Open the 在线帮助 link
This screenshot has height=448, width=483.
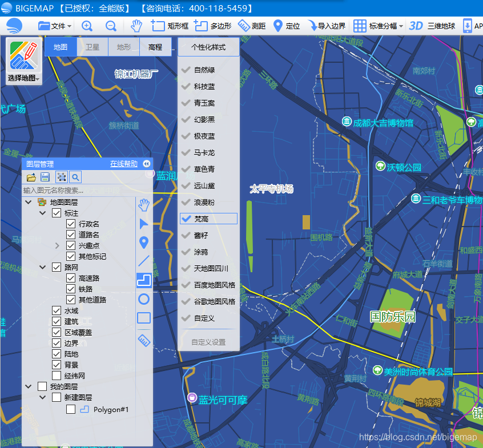pyautogui.click(x=124, y=164)
